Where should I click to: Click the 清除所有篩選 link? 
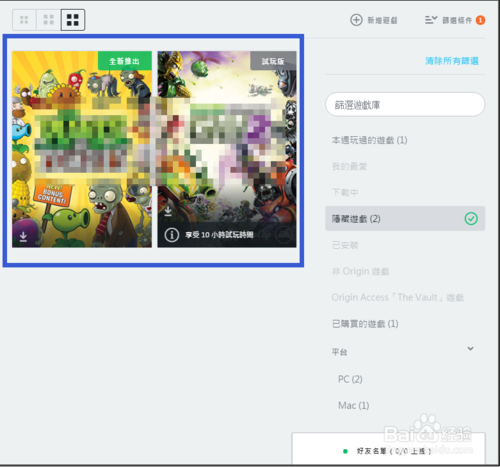pyautogui.click(x=452, y=61)
